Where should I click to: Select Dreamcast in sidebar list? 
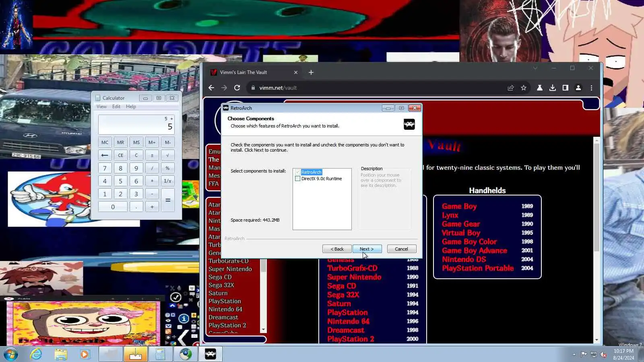point(223,317)
